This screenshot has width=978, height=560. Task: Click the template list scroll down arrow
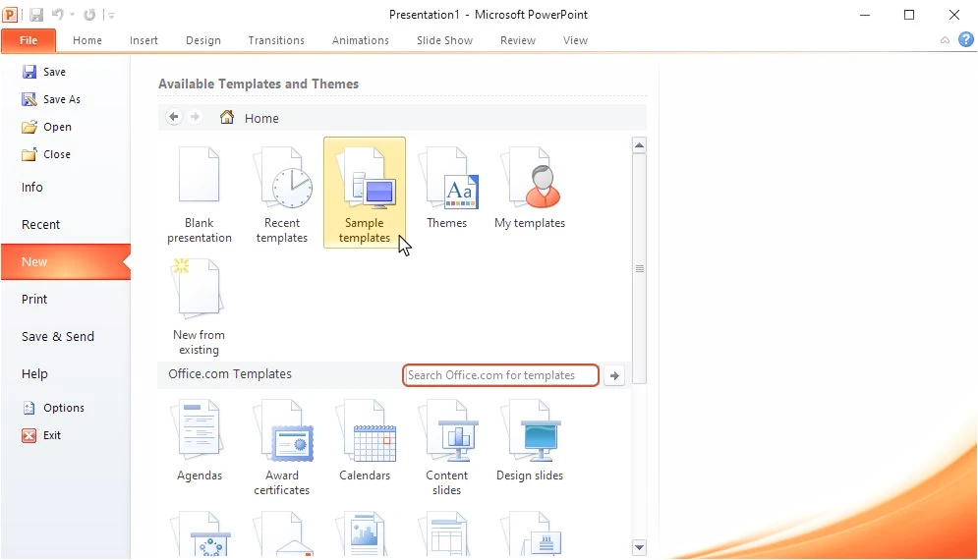tap(639, 547)
